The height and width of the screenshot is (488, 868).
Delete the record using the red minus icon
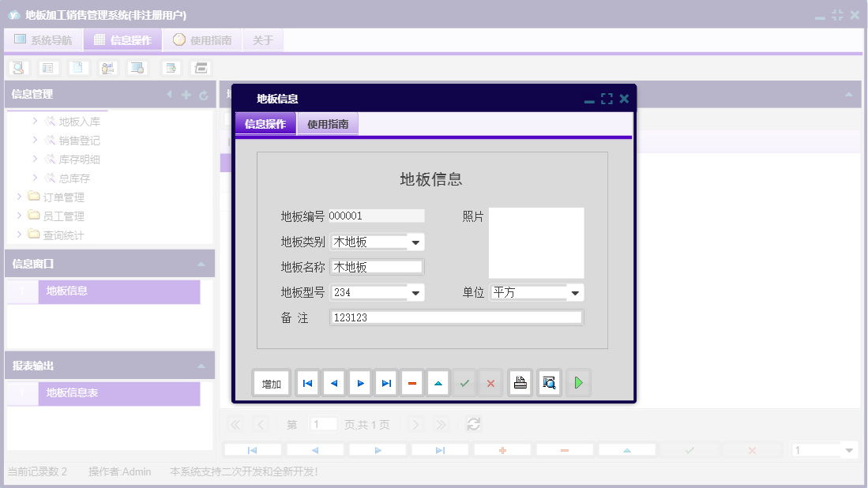tap(412, 383)
